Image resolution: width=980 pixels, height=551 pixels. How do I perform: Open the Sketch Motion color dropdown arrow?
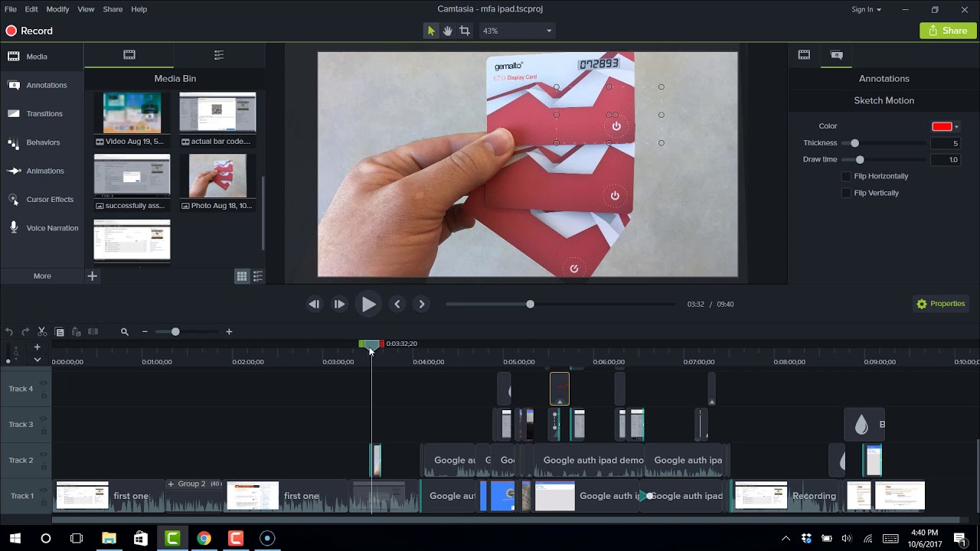coord(956,127)
